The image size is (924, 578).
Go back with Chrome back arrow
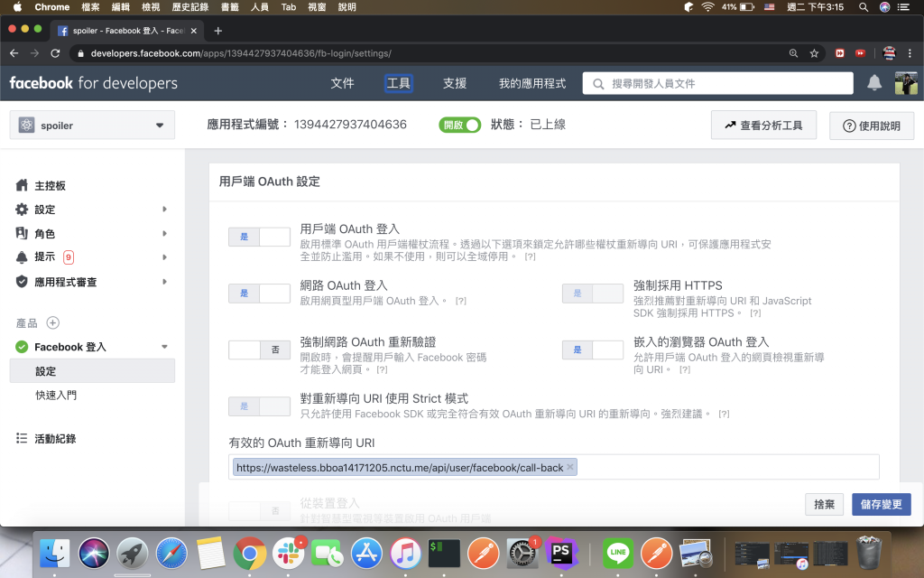[x=14, y=53]
